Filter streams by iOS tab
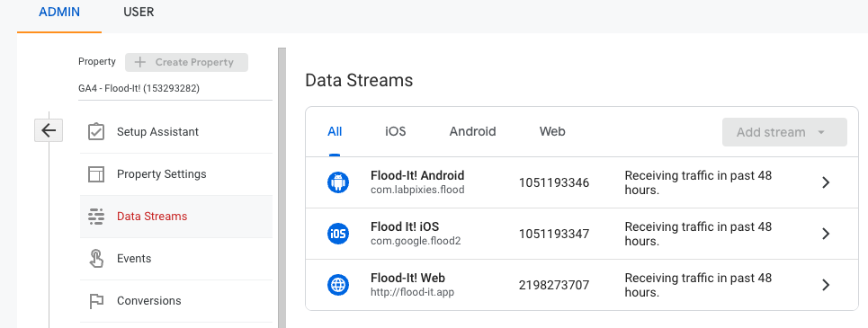 tap(395, 131)
